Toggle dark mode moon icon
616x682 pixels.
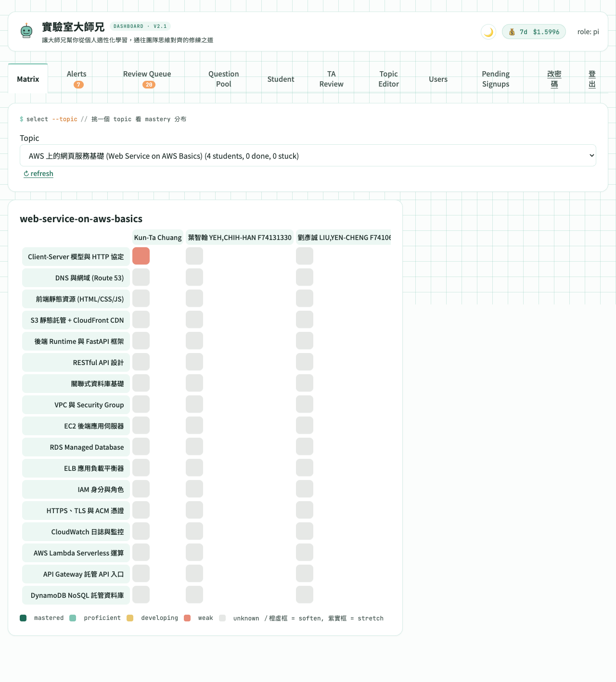488,32
